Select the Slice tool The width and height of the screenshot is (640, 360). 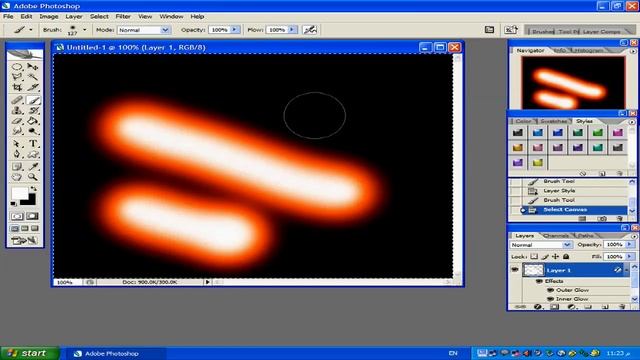click(33, 87)
